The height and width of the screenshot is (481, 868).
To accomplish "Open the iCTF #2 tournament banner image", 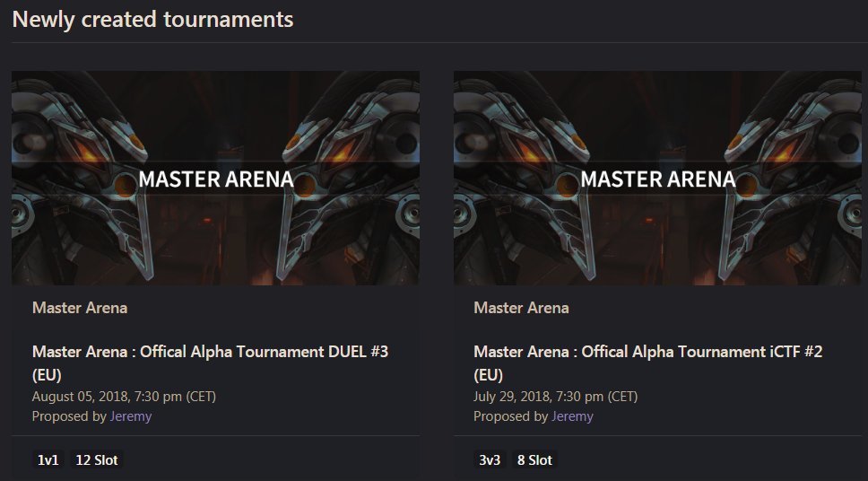I will [657, 179].
